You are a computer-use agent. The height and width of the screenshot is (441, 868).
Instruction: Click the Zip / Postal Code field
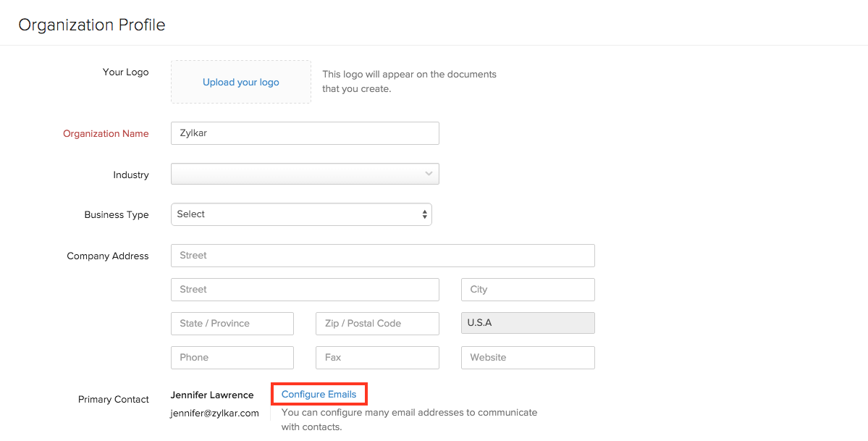(x=376, y=323)
